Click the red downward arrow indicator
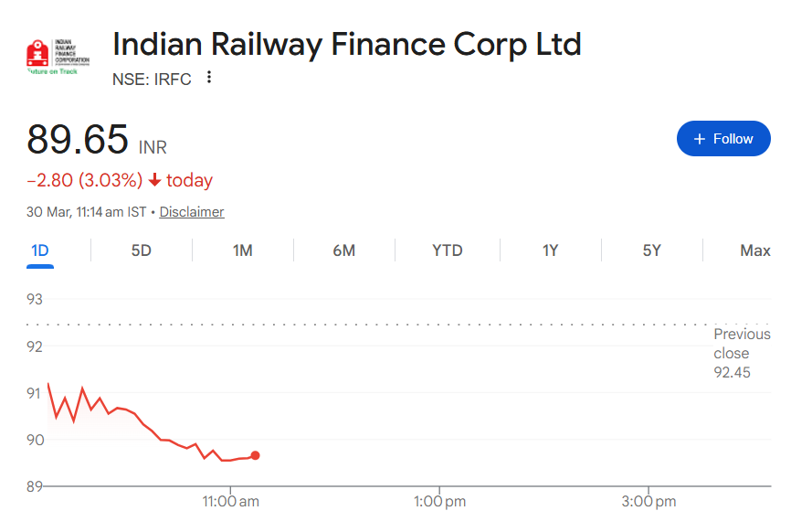Image resolution: width=812 pixels, height=532 pixels. tap(153, 180)
